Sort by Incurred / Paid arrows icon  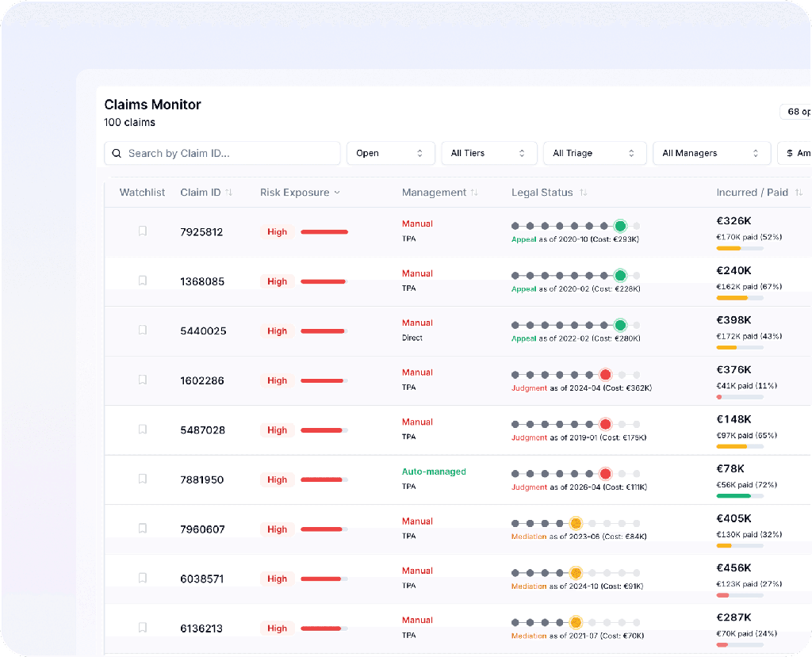[x=799, y=193]
